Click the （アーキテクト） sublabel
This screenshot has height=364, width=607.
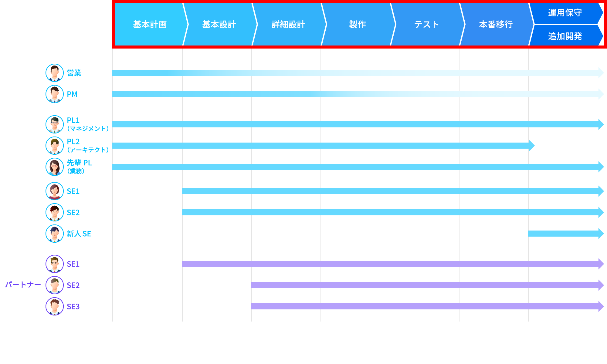pyautogui.click(x=88, y=150)
